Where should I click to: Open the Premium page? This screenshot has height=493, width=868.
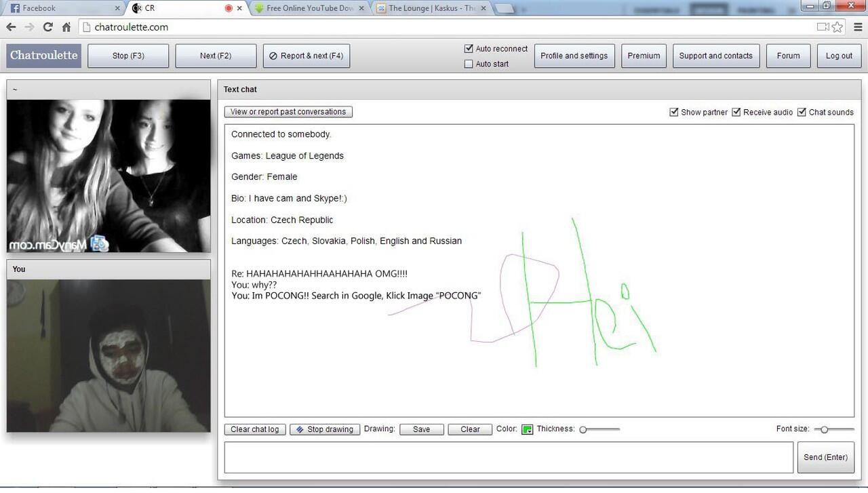(x=644, y=56)
